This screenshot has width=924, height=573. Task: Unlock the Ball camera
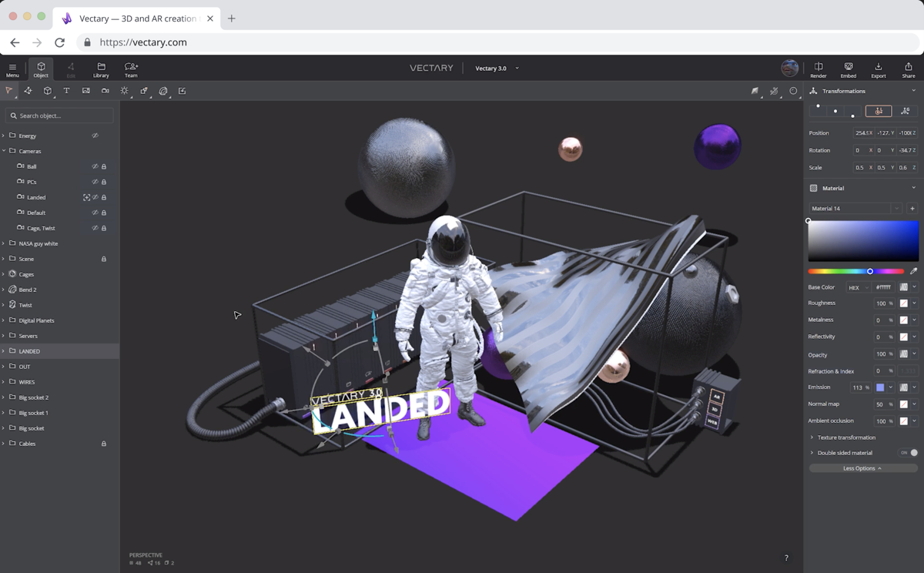coord(104,166)
